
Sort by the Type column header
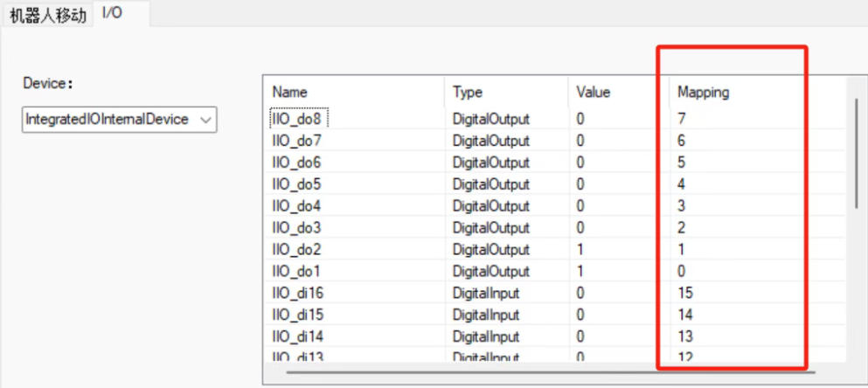point(468,92)
